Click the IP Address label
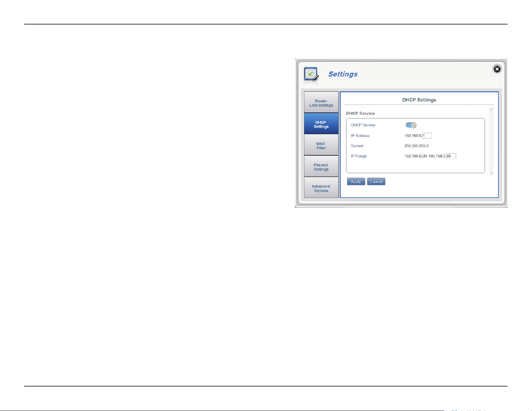This screenshot has width=532, height=411. (x=360, y=136)
